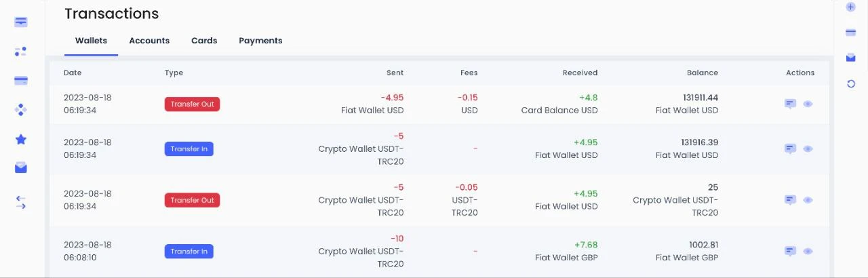Switch to the Accounts tab
868x278 pixels.
[149, 41]
